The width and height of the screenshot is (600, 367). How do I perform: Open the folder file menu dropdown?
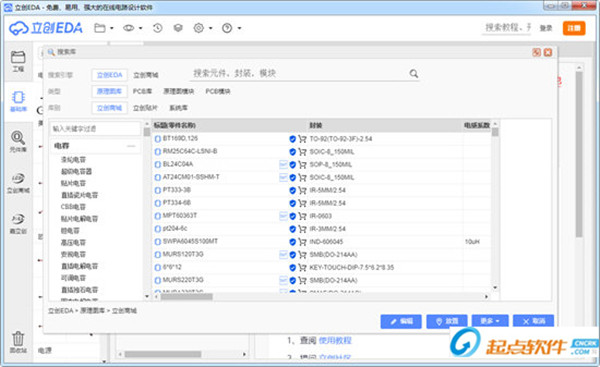[104, 28]
